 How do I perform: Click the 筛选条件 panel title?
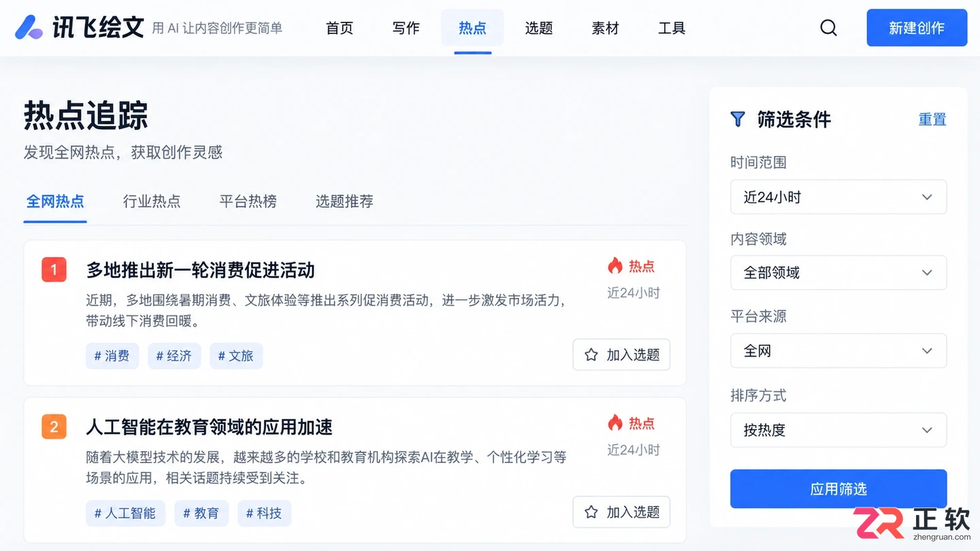(x=794, y=119)
